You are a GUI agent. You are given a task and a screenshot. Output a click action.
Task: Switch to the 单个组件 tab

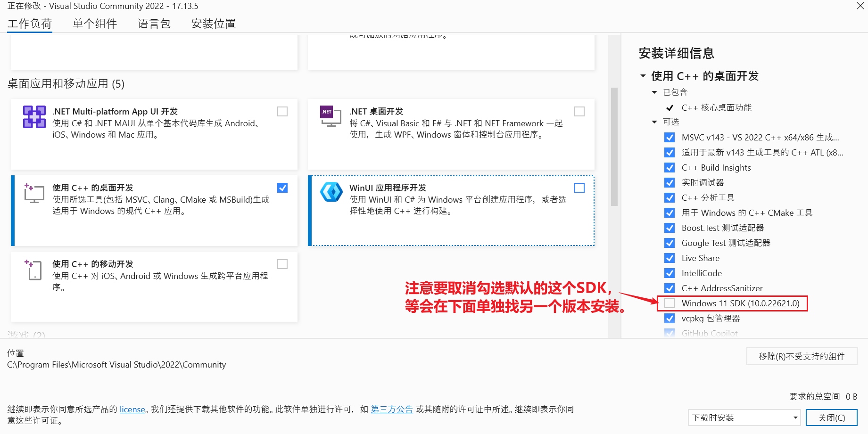point(95,24)
